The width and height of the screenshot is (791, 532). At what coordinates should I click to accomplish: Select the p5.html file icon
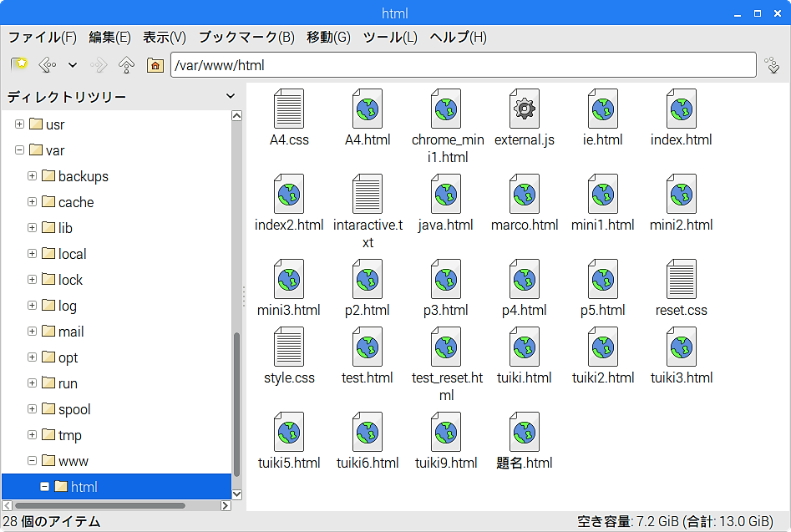[x=603, y=279]
